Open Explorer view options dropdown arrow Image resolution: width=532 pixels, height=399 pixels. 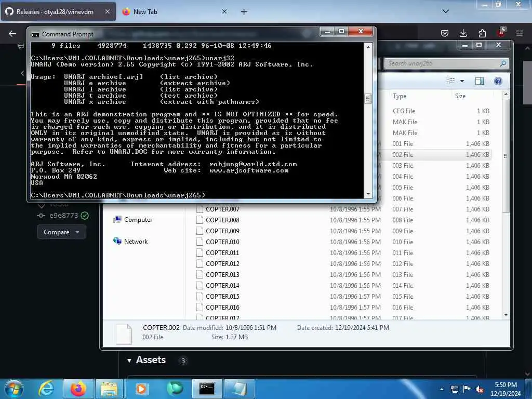[462, 81]
